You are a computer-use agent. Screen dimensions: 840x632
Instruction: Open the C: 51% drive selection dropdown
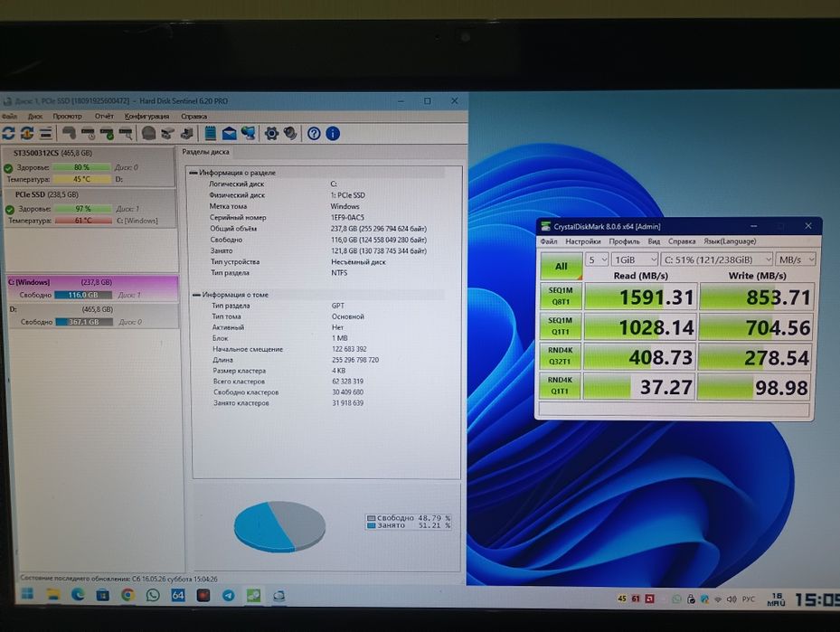(717, 259)
